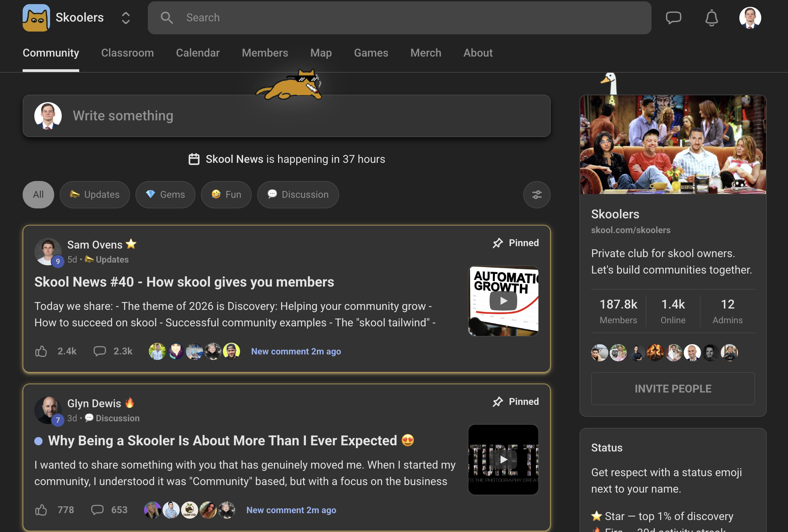Open comments on Sam Ovens post
Viewport: 788px width, 532px height.
[100, 351]
